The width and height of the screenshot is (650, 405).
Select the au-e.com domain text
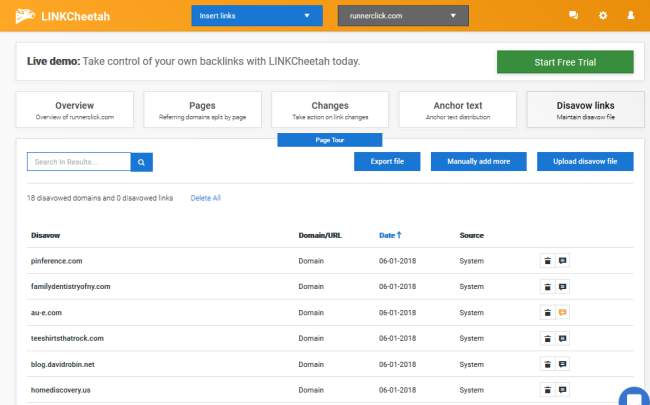[x=46, y=313]
